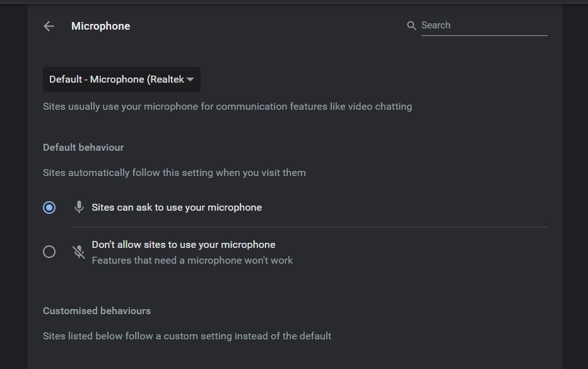
Task: Select the "Sites can ask" radio button
Action: click(x=49, y=208)
